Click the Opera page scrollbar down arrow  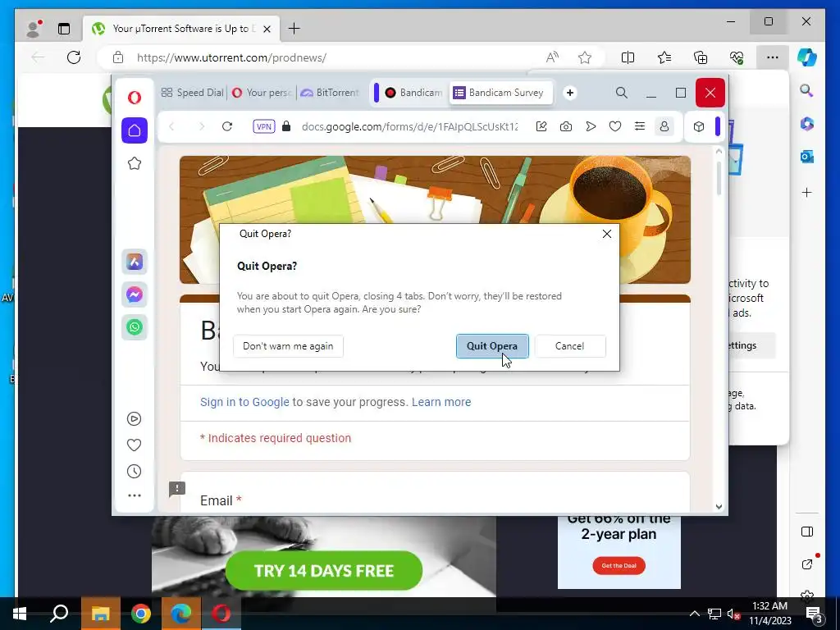[x=719, y=507]
